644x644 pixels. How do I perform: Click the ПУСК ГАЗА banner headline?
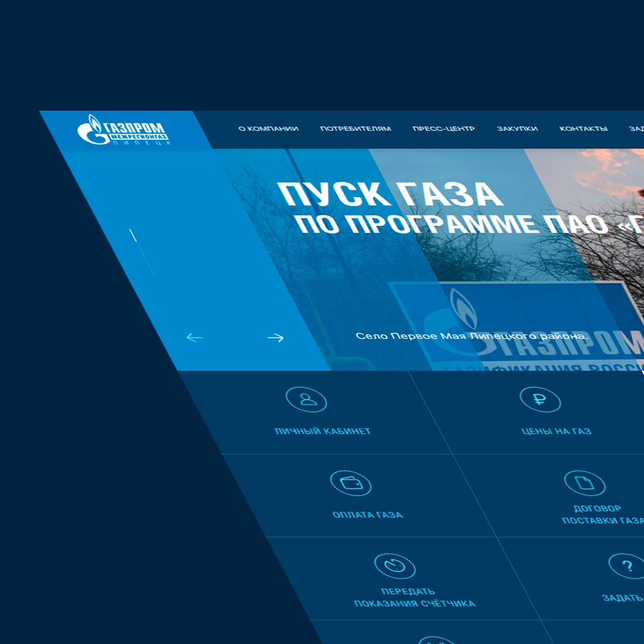(x=390, y=194)
